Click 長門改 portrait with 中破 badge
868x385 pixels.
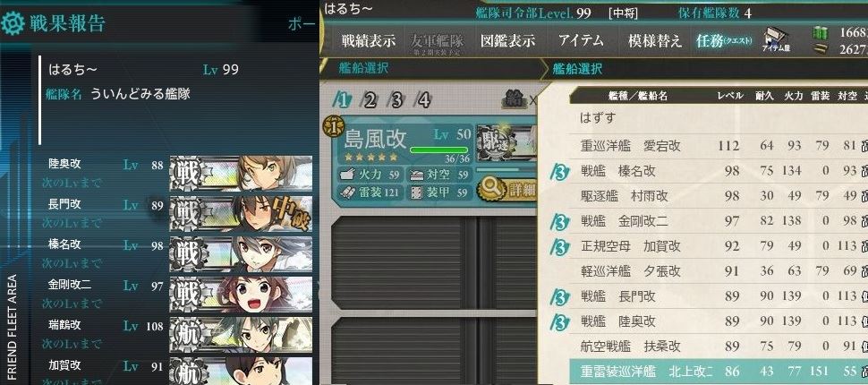point(241,213)
